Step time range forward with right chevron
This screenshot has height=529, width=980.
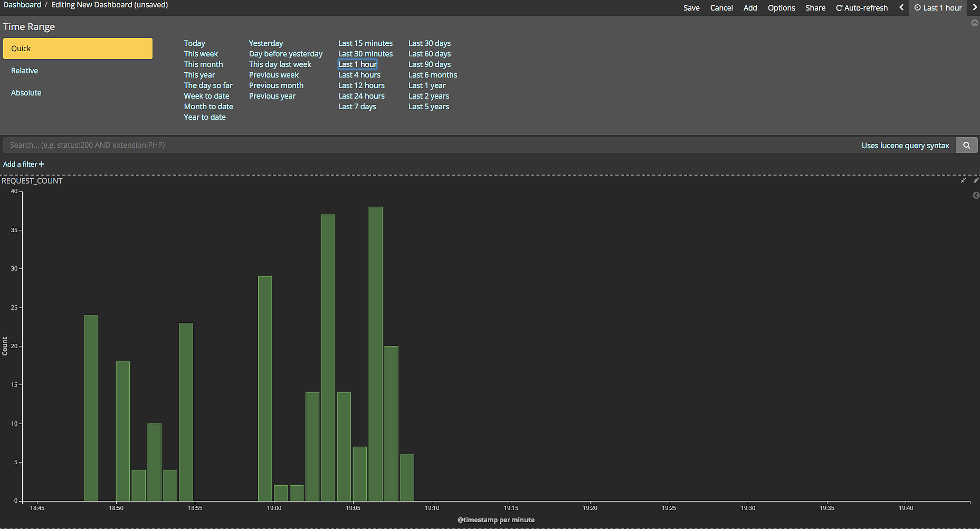point(974,7)
